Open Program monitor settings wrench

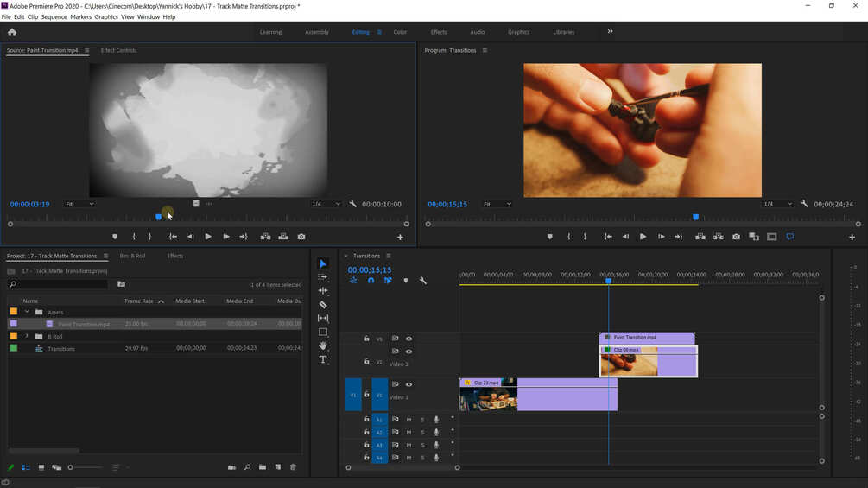click(x=804, y=204)
